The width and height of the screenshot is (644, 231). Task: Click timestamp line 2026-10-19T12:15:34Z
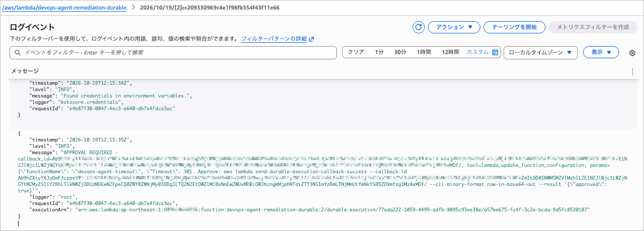[x=81, y=83]
